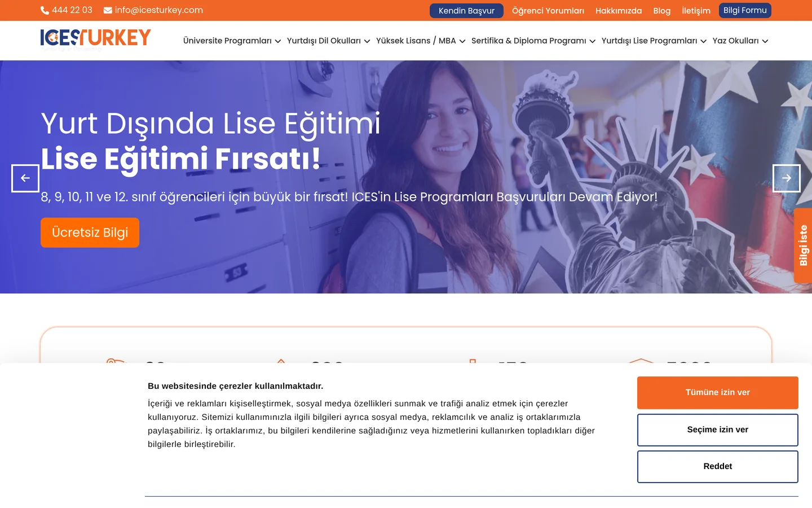
Task: Call the 444 22 03 phone number
Action: coord(72,10)
